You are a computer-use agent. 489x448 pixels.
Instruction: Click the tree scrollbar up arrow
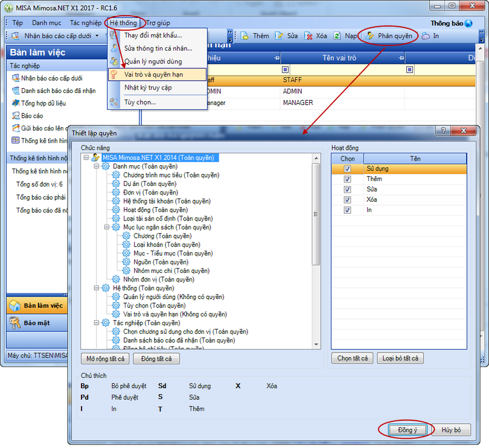click(316, 158)
